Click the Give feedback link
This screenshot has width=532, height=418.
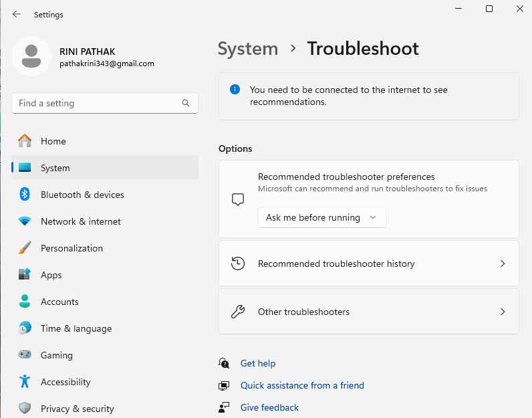pos(269,407)
